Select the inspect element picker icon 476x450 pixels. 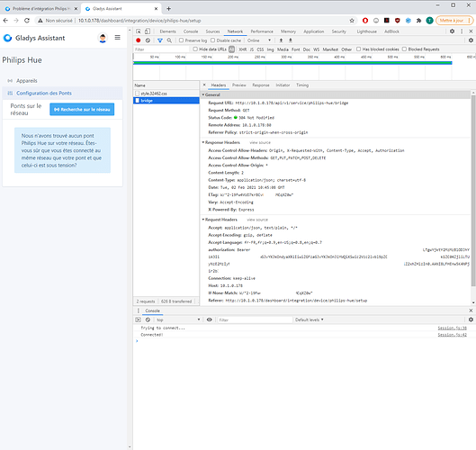click(139, 31)
